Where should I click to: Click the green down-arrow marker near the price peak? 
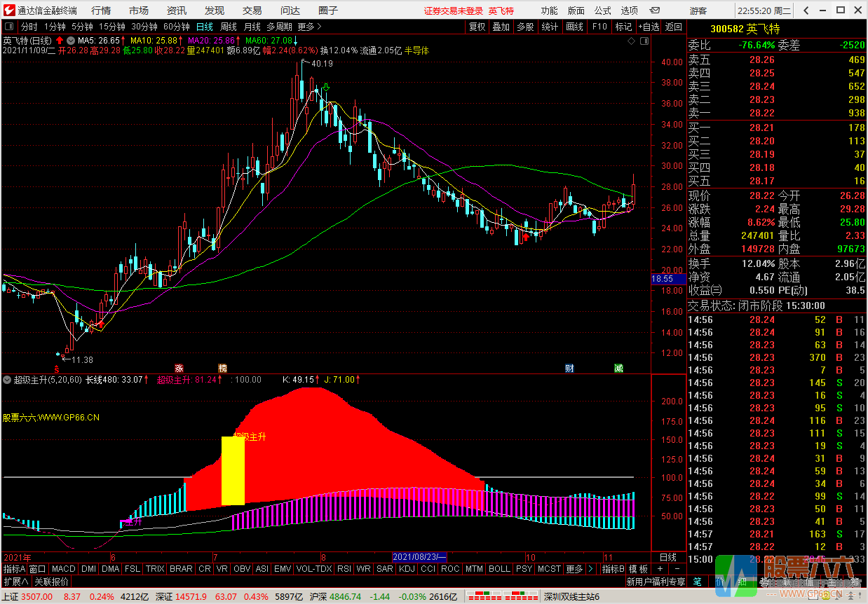tap(326, 88)
